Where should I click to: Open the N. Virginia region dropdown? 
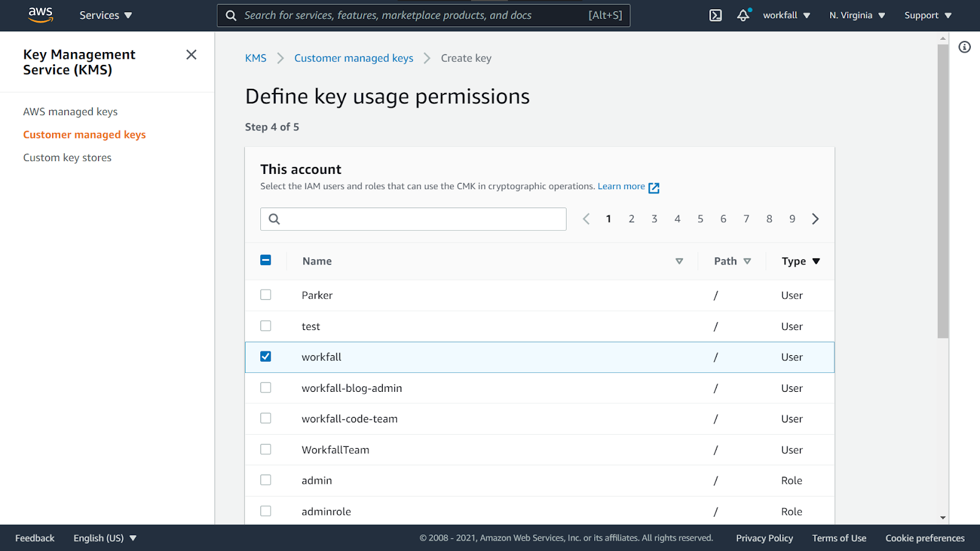pos(857,15)
